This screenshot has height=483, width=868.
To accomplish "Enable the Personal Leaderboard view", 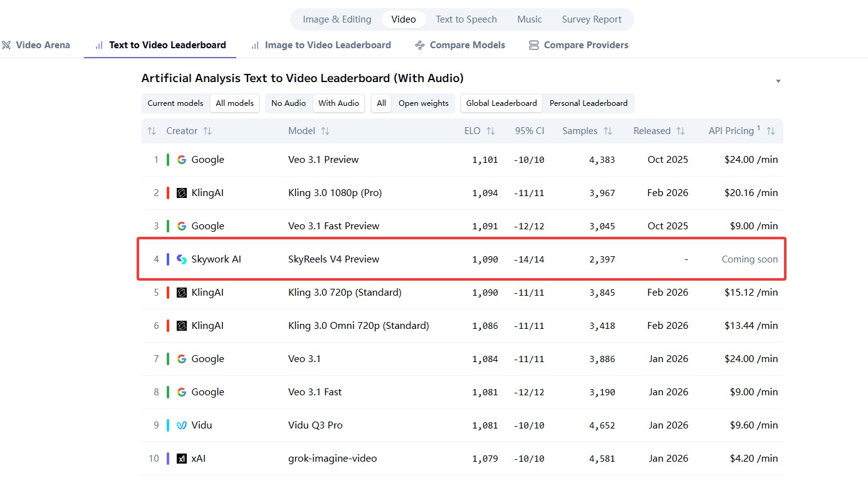I will pos(588,103).
